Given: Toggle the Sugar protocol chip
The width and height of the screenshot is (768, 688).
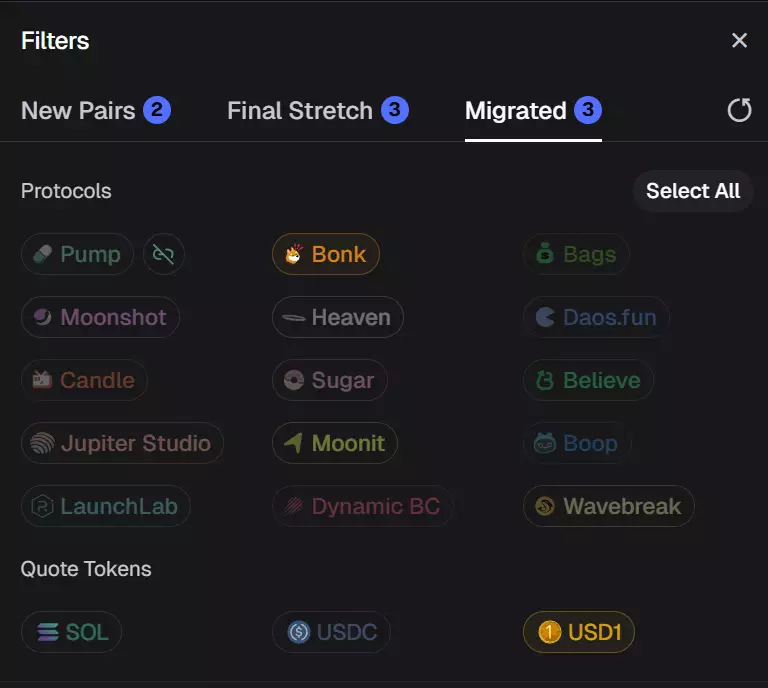Looking at the screenshot, I should coord(329,380).
